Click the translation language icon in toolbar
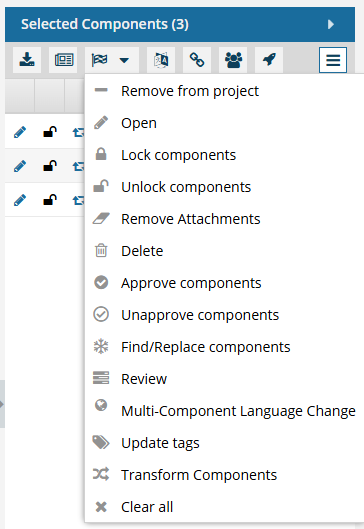 pos(161,60)
